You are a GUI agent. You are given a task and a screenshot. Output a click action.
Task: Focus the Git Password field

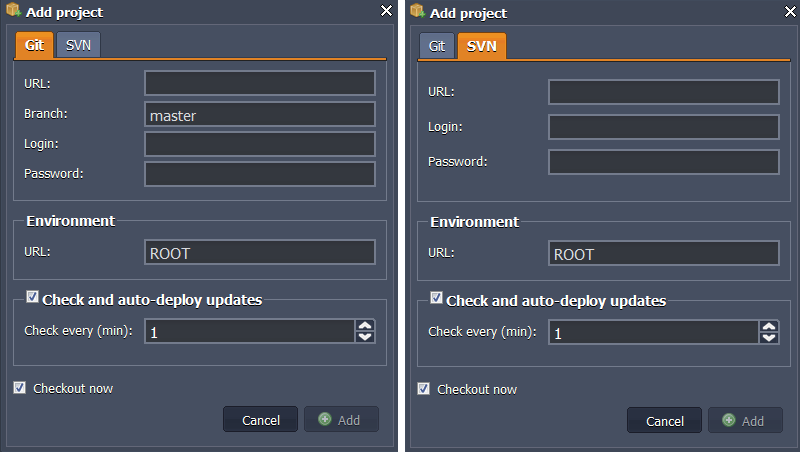click(x=260, y=174)
